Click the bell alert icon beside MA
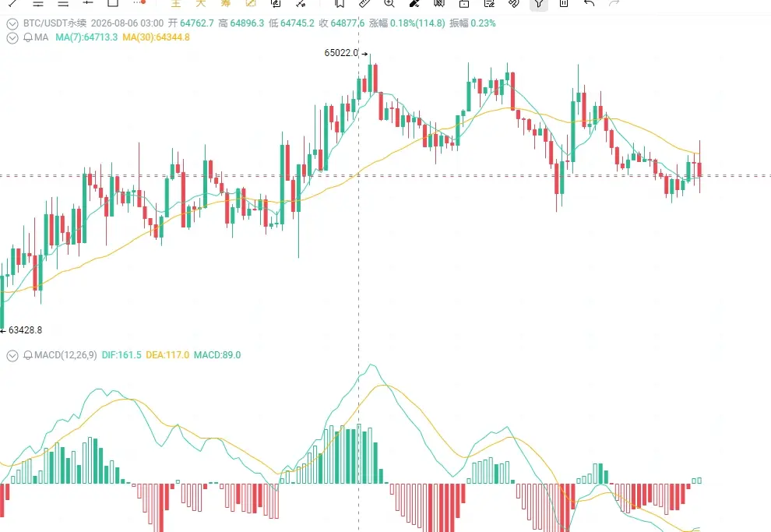The height and width of the screenshot is (532, 771). 28,37
